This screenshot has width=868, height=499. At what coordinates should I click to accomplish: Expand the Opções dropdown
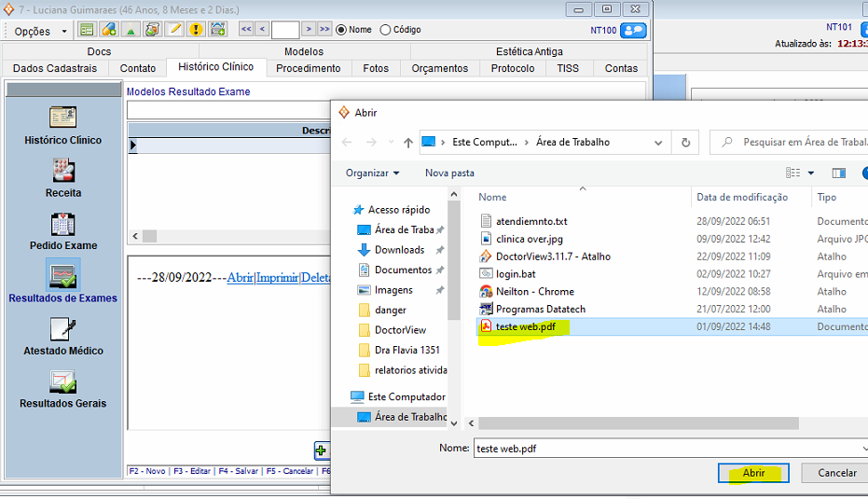41,31
